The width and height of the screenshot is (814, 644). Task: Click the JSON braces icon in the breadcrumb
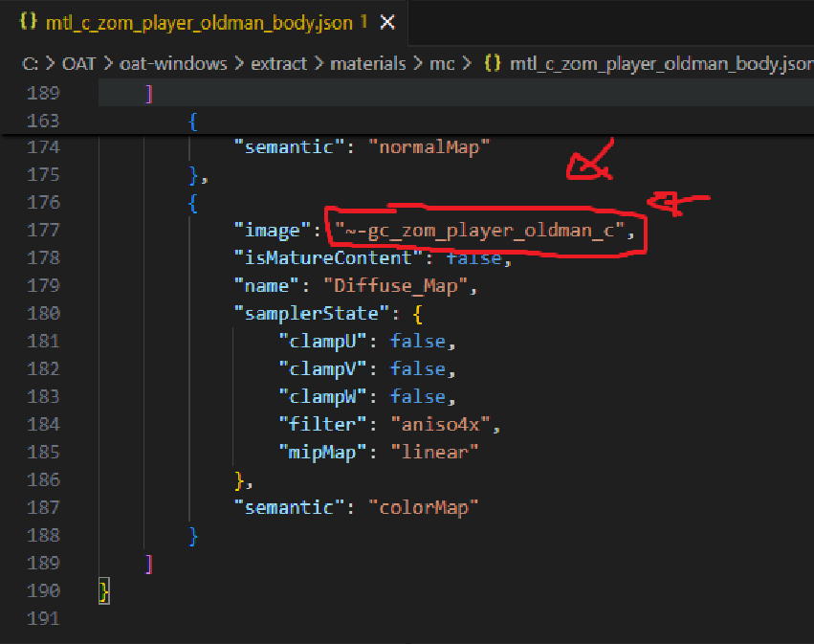click(493, 64)
